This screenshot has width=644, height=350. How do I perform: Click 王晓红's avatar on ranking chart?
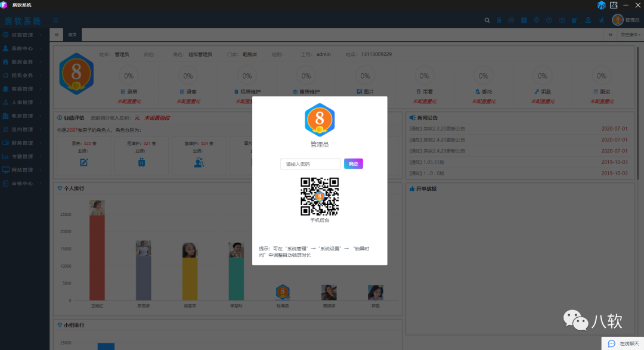pos(97,208)
